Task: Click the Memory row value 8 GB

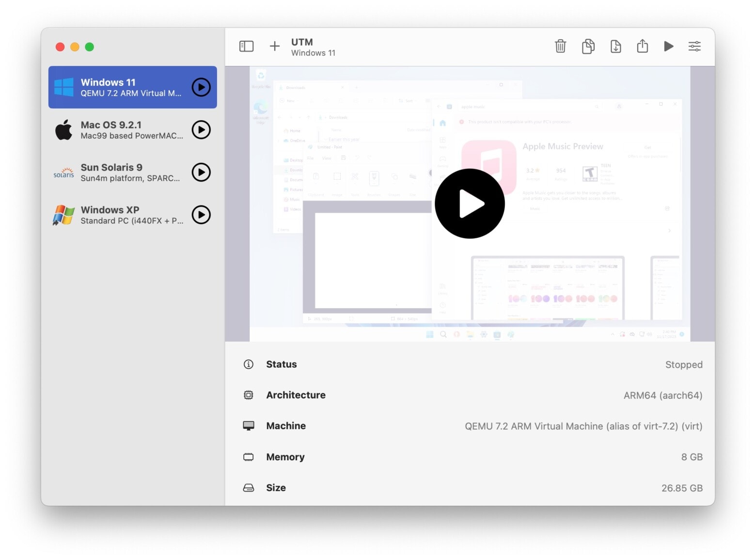Action: (x=692, y=457)
